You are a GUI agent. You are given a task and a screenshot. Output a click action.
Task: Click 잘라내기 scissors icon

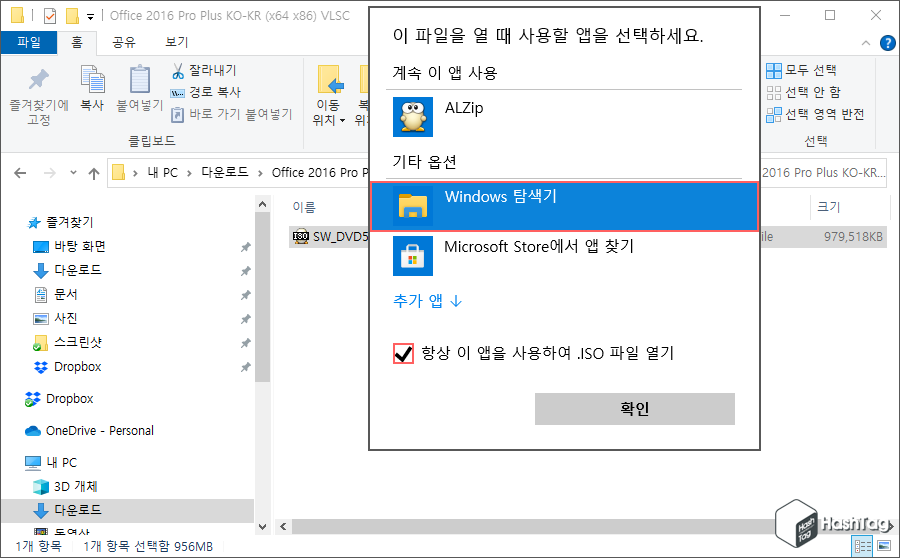pos(178,71)
